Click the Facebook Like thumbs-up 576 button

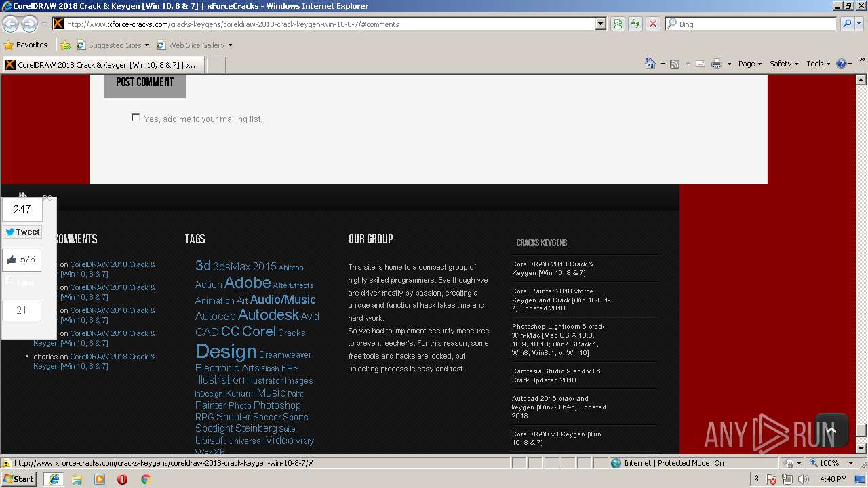22,260
